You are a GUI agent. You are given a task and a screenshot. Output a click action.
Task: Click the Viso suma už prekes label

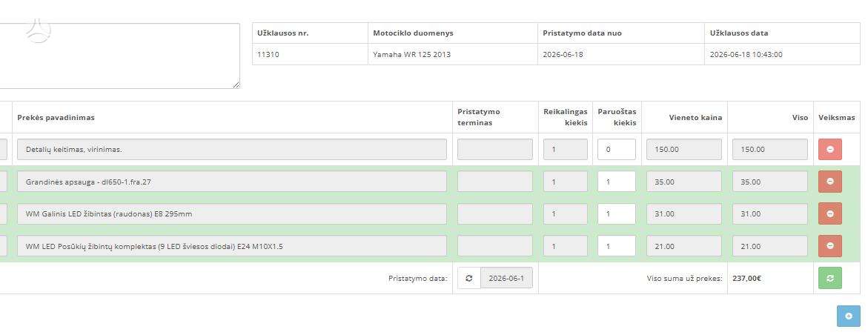pos(684,279)
